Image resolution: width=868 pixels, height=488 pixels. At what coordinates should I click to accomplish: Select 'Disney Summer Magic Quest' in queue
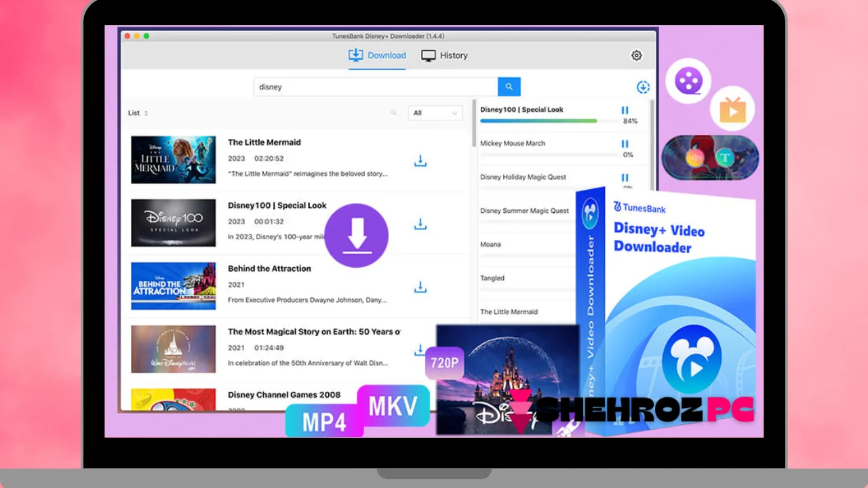525,211
